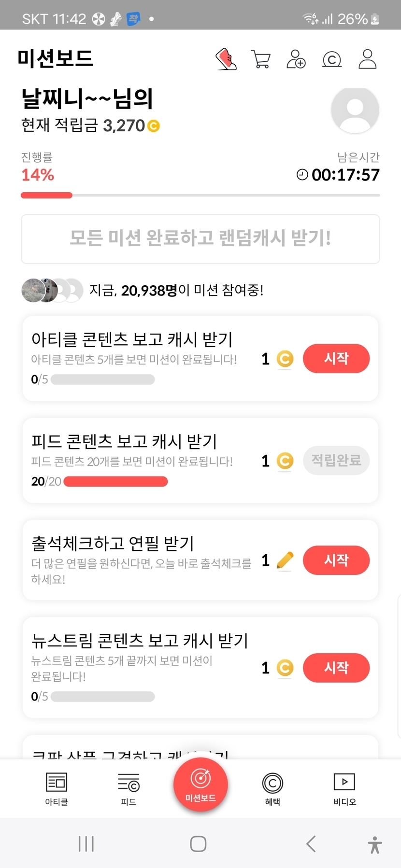Tap the participant avatars group

pos(52,290)
